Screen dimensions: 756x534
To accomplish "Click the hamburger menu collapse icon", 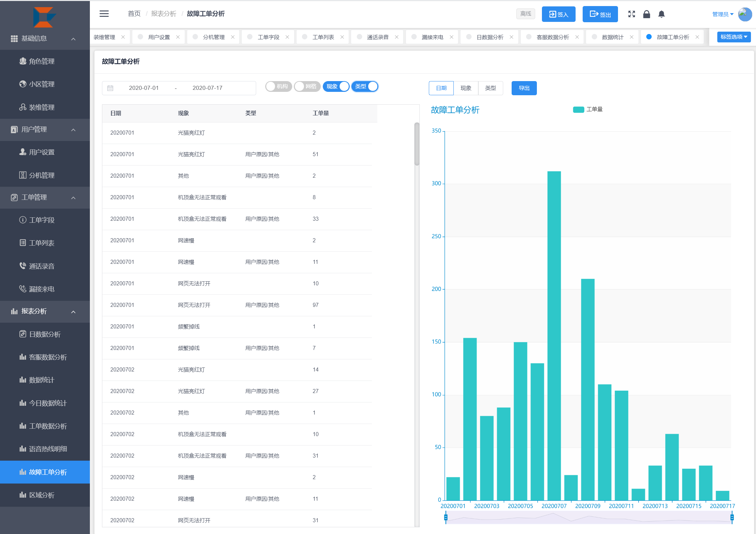I will pyautogui.click(x=104, y=14).
